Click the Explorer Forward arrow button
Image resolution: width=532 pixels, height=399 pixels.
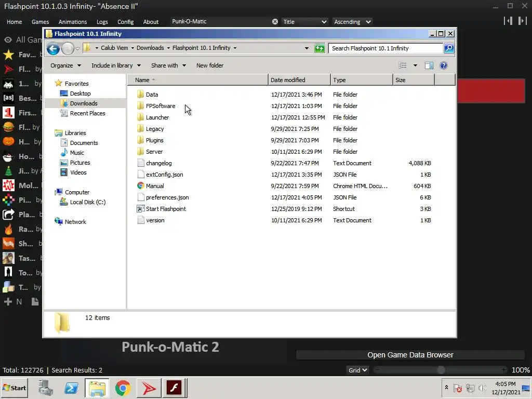tap(68, 48)
